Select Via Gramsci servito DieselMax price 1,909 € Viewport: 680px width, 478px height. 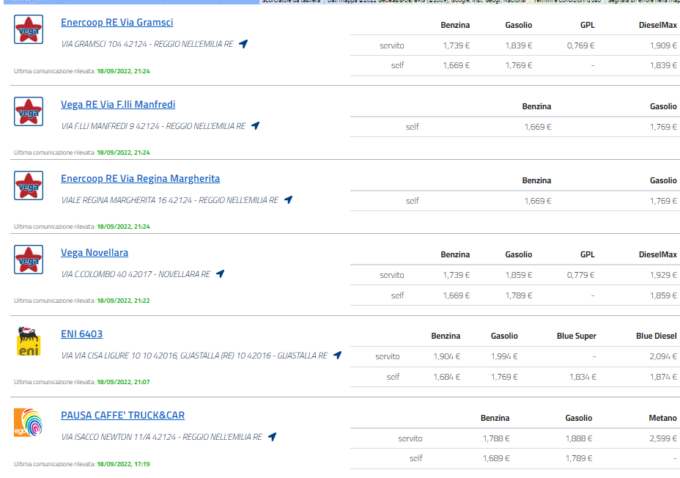click(x=663, y=46)
